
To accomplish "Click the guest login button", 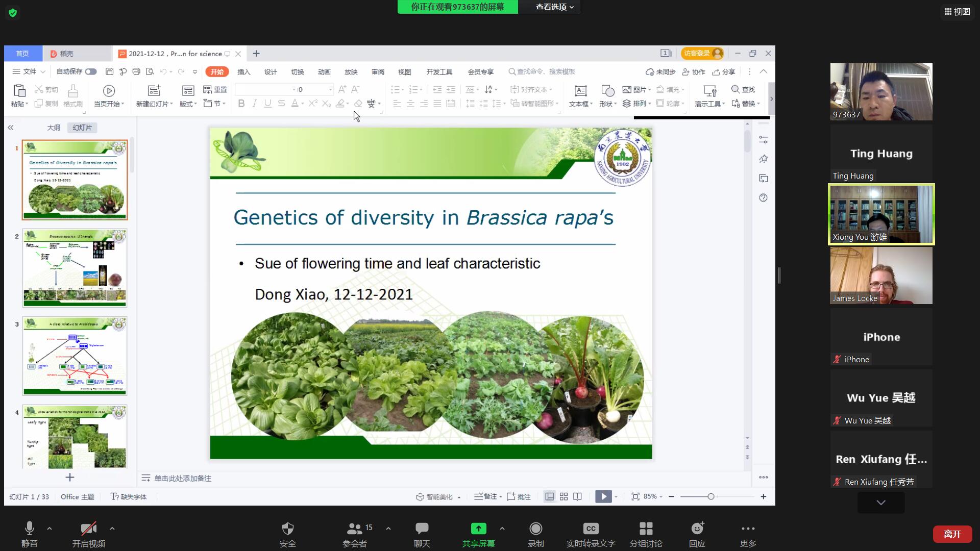I will pos(702,54).
